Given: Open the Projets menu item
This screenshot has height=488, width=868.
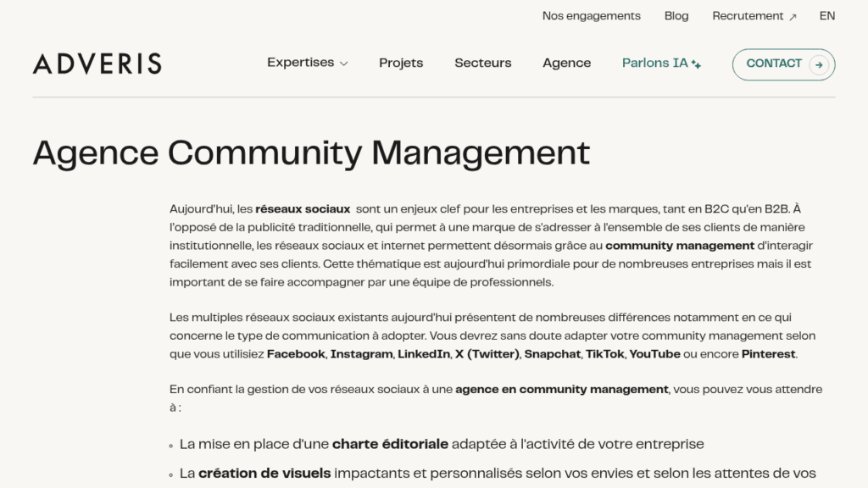Looking at the screenshot, I should click(x=401, y=63).
